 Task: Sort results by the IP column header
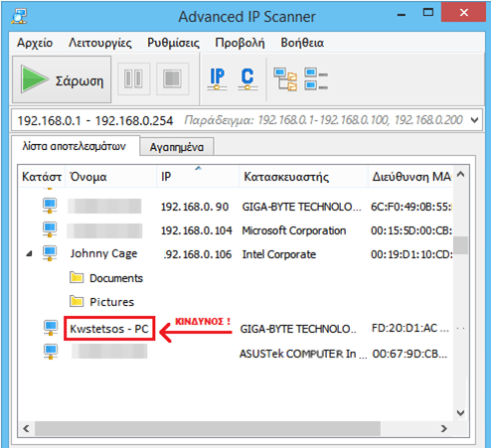coord(198,177)
